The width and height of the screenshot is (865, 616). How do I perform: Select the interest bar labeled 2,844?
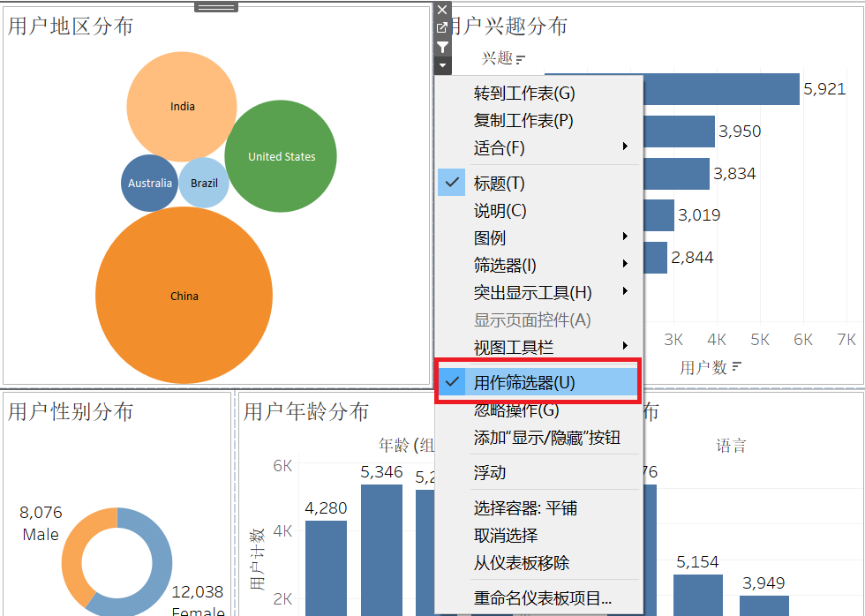[655, 258]
